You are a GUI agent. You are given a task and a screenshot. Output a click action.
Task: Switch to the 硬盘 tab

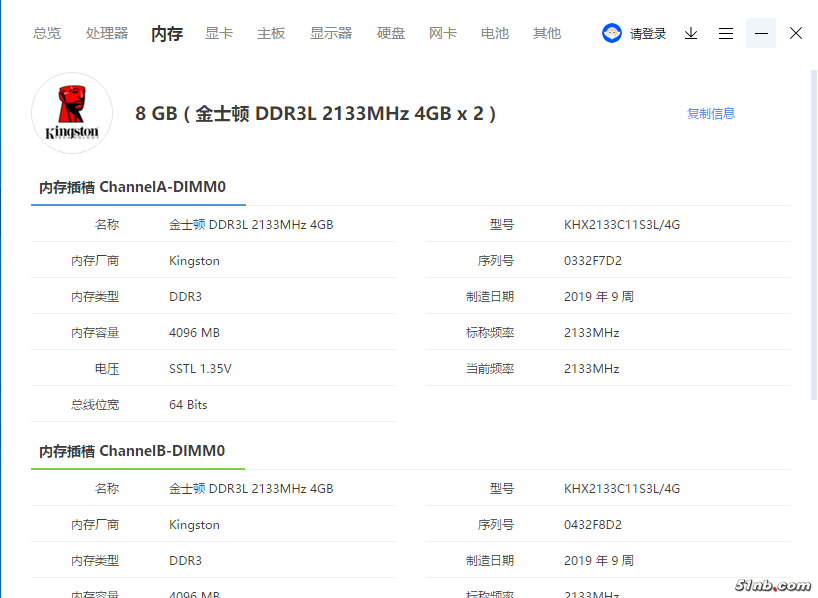[391, 33]
